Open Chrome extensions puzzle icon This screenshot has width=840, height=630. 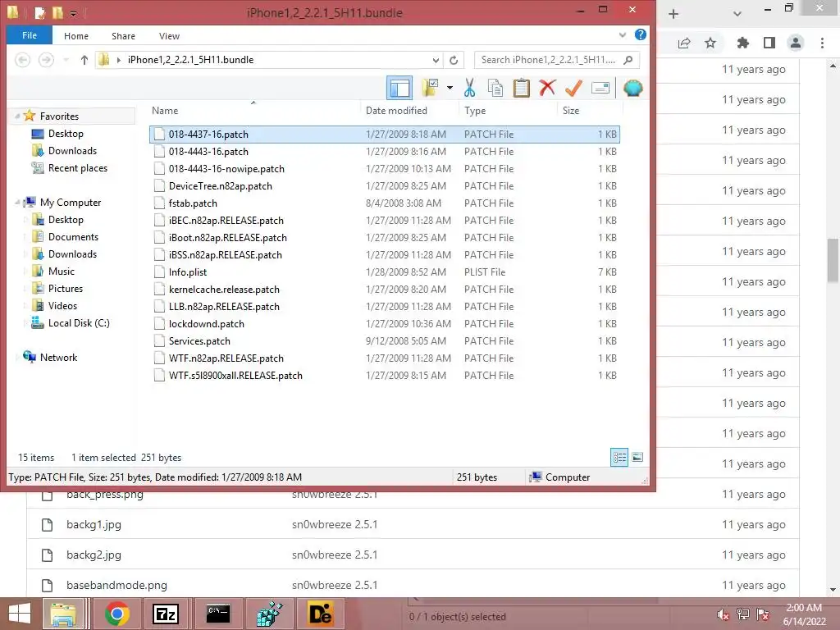pos(742,43)
